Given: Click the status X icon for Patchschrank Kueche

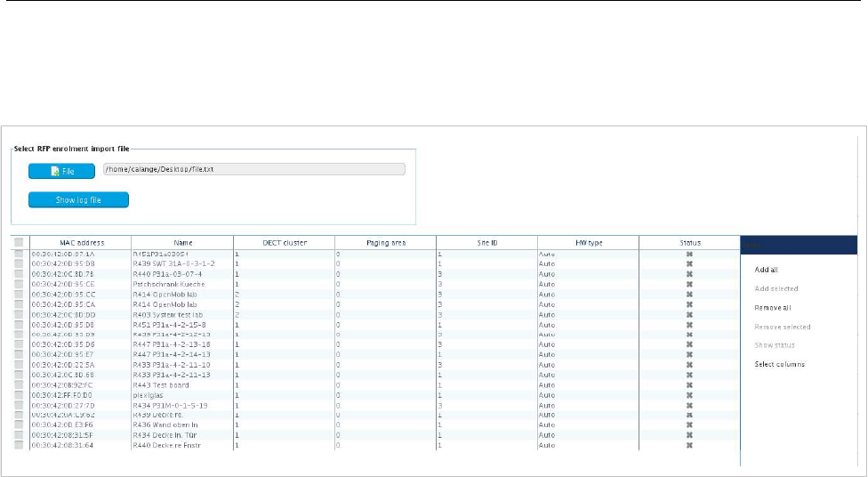Looking at the screenshot, I should point(689,284).
